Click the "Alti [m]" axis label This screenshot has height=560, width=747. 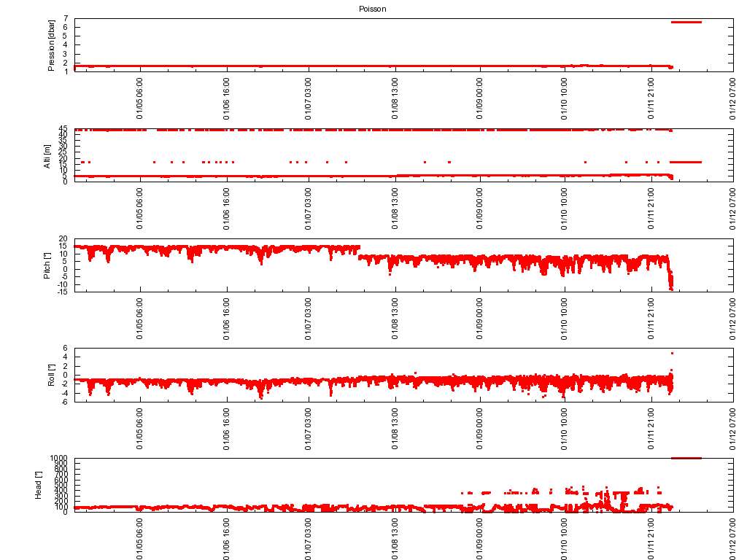47,155
